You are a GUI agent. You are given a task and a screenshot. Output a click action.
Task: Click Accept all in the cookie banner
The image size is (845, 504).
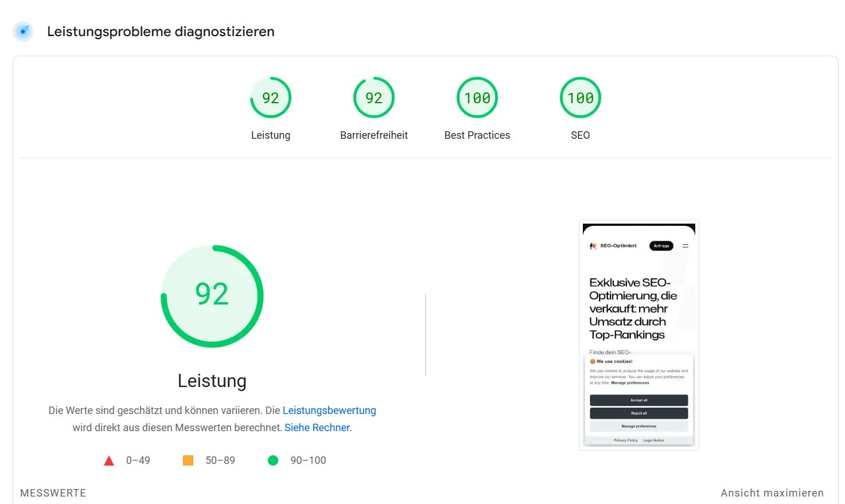point(638,400)
